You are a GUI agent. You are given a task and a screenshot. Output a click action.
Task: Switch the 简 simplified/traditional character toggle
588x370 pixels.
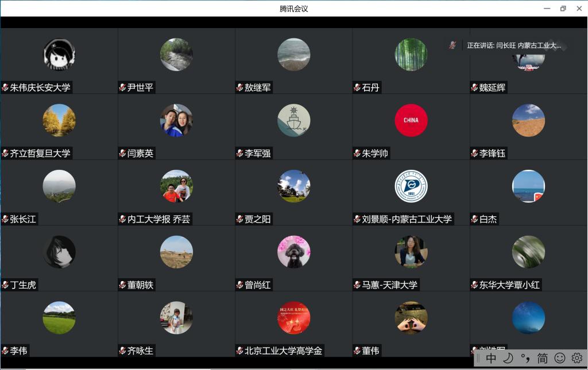tap(542, 358)
